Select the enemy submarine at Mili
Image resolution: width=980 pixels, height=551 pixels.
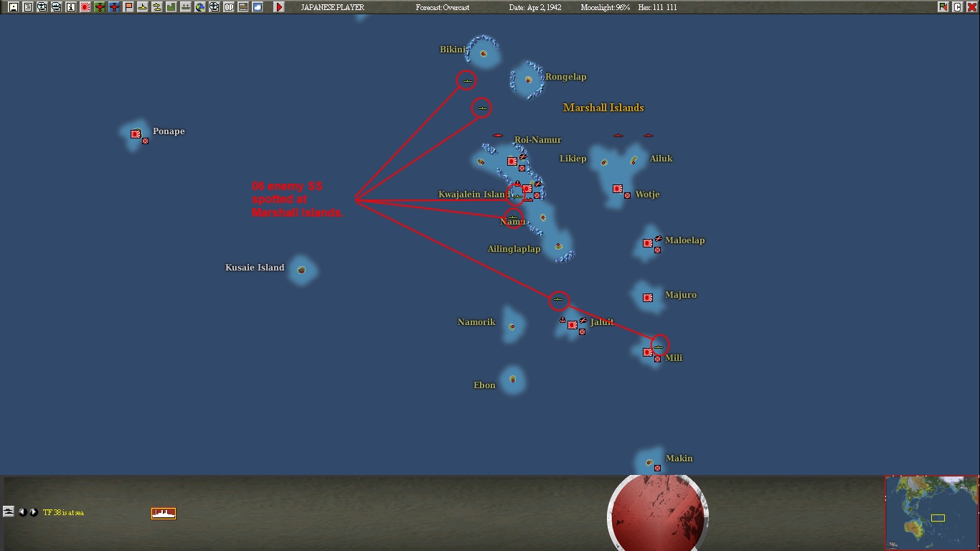(x=659, y=347)
